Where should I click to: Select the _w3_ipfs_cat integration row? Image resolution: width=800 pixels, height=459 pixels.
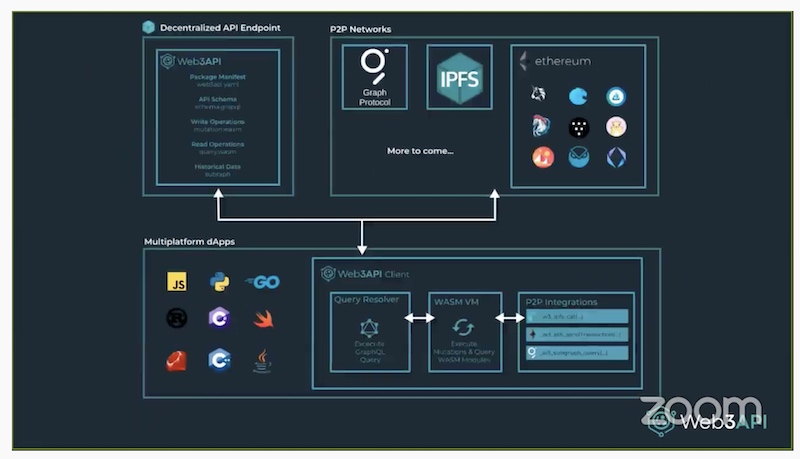[577, 317]
